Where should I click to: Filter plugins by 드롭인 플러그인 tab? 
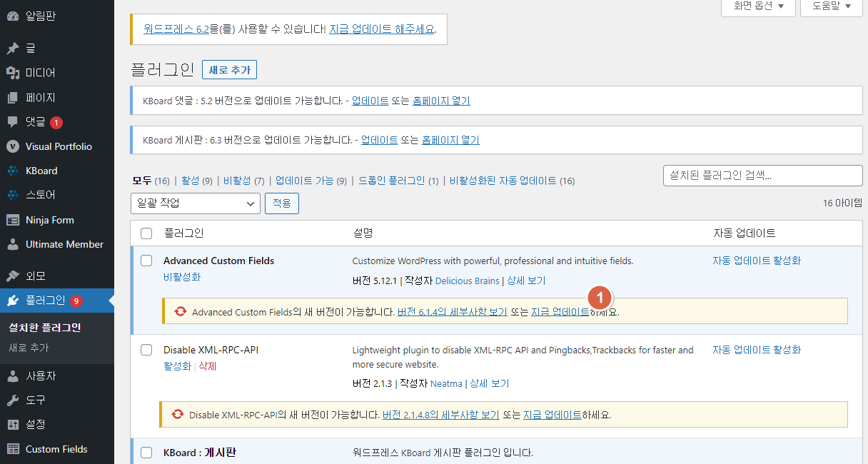pos(391,181)
